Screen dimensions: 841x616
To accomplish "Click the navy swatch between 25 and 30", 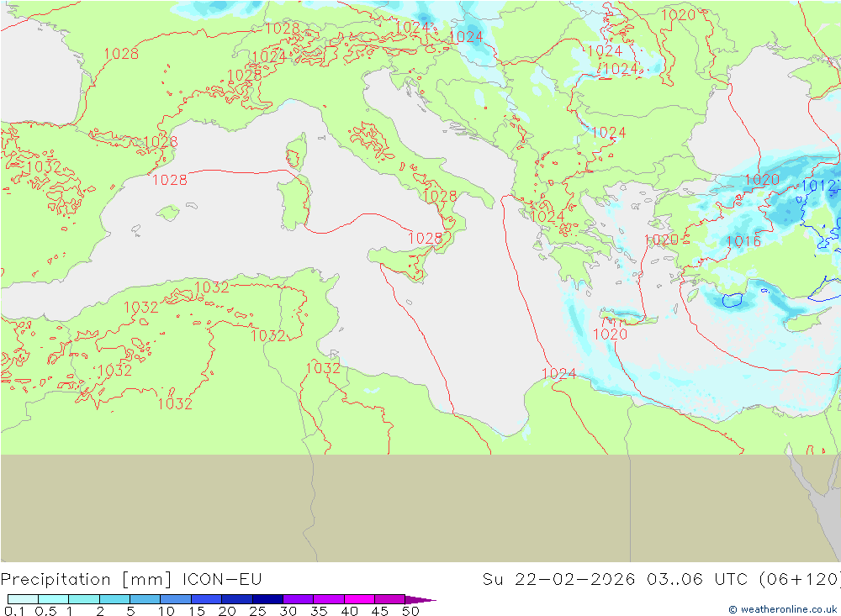I will [x=267, y=599].
